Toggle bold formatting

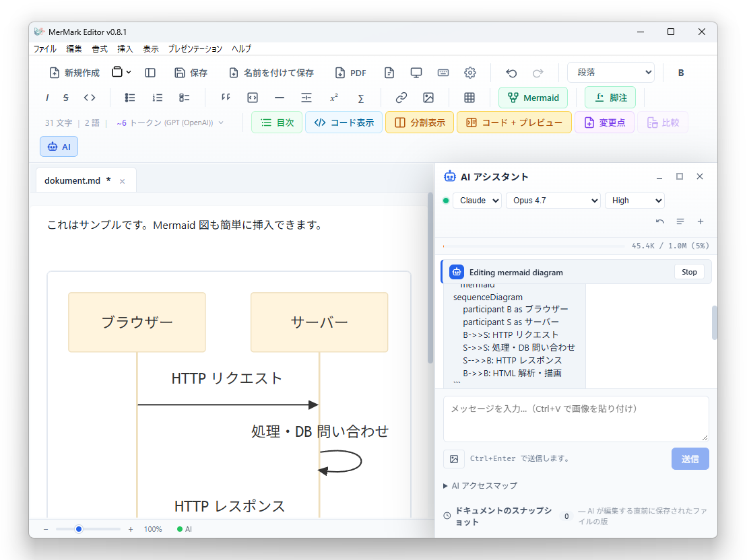681,73
